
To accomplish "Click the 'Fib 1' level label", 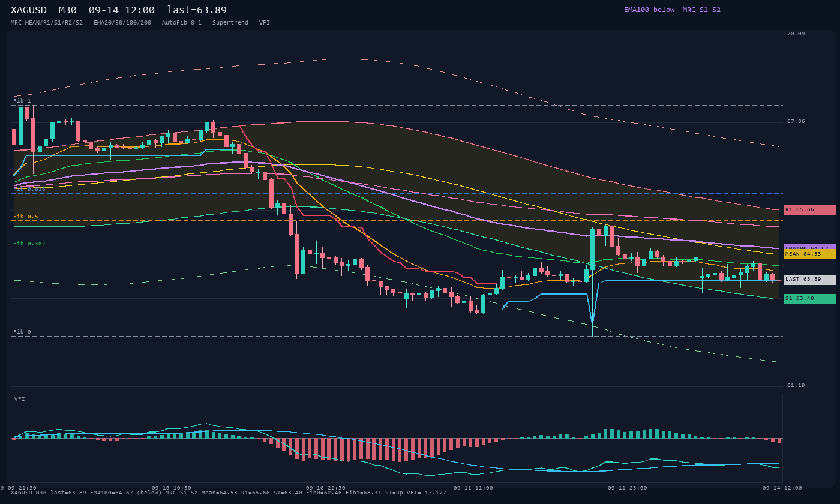I will [22, 101].
